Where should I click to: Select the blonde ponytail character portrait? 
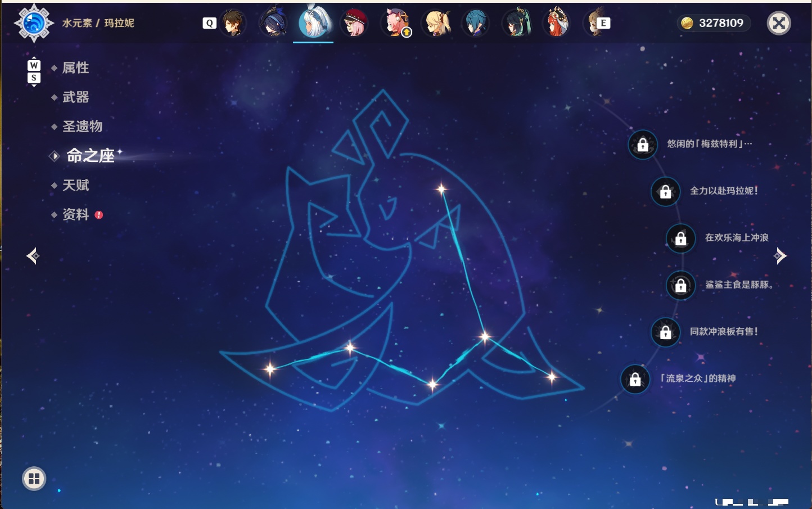436,23
